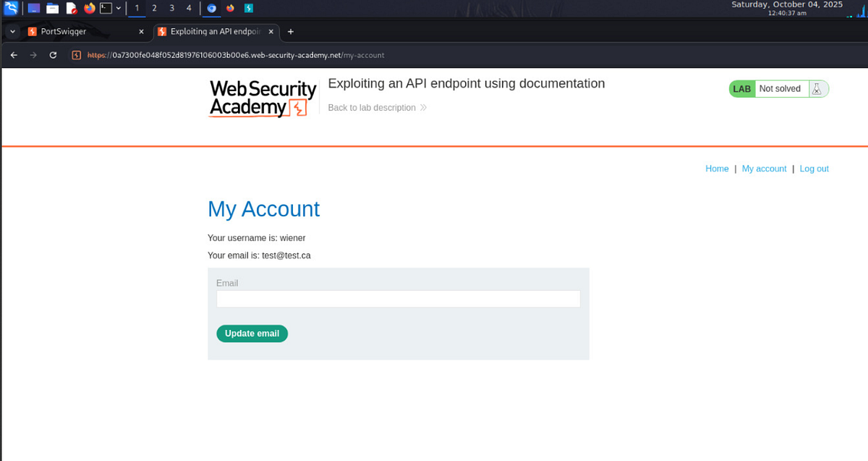Screen dimensions: 868x461
Task: Switch to workspace 1
Action: [x=137, y=9]
